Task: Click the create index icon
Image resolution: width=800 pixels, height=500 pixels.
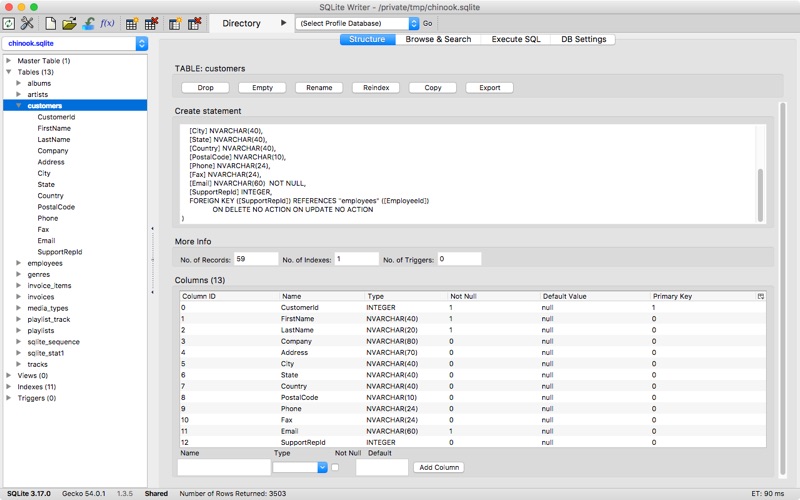Action: [x=175, y=23]
